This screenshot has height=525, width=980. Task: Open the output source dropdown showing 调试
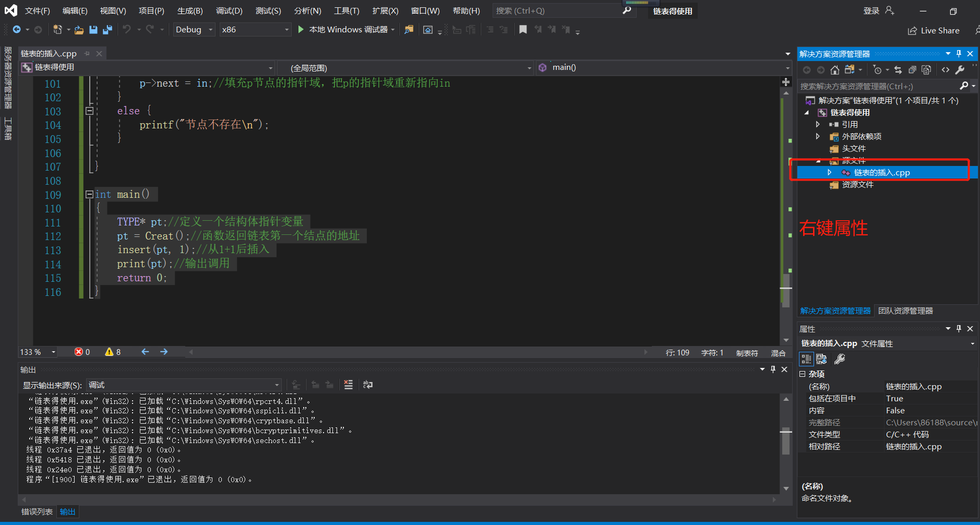(x=184, y=385)
